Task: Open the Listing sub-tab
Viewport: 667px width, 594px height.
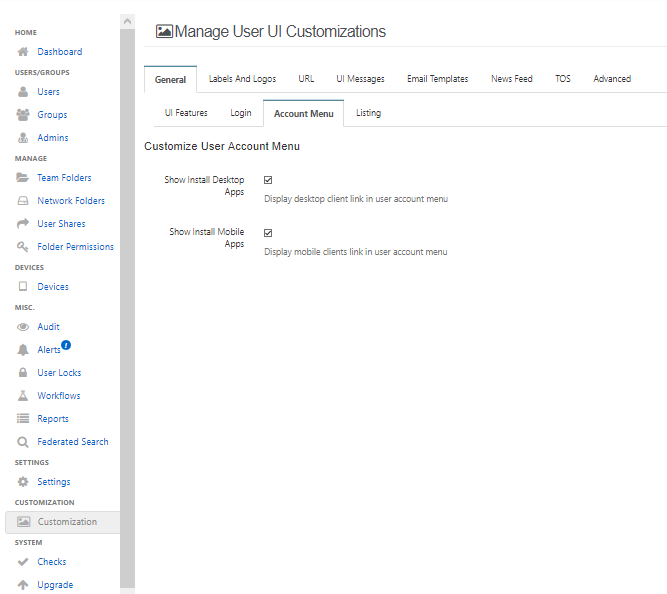Action: 368,113
